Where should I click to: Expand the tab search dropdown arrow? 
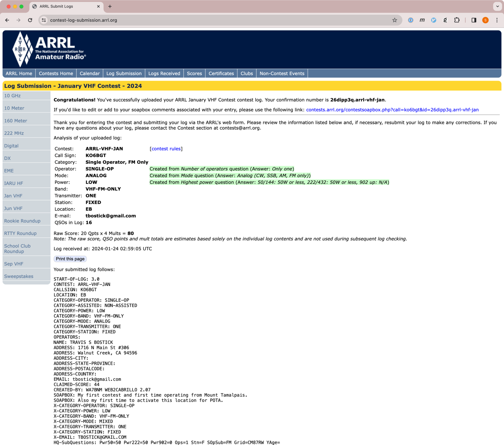tap(497, 6)
